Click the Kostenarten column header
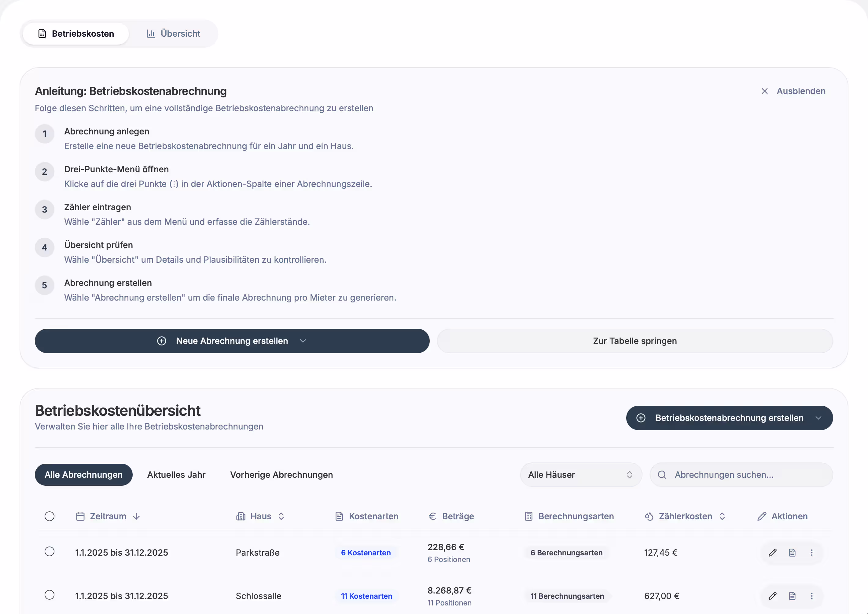 click(367, 516)
